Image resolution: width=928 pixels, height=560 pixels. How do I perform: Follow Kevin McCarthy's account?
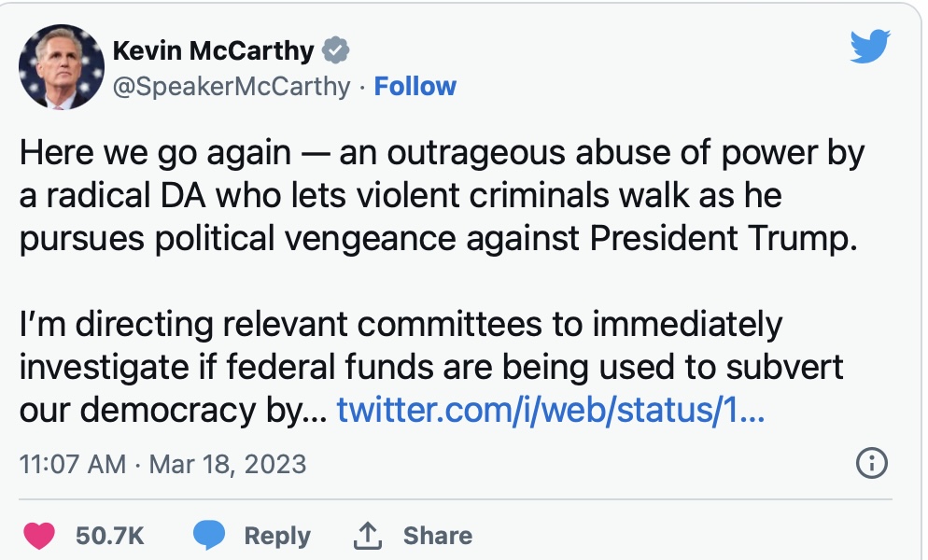tap(415, 87)
